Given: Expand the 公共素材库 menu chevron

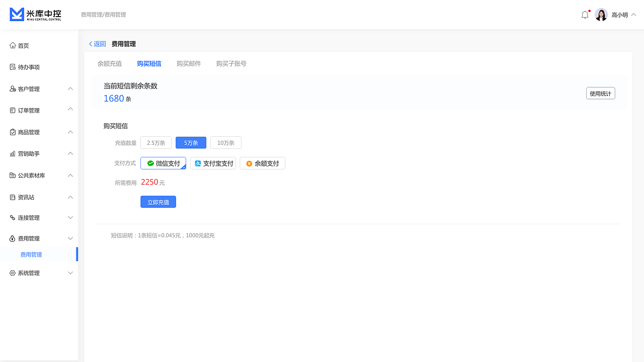Looking at the screenshot, I should pyautogui.click(x=70, y=175).
